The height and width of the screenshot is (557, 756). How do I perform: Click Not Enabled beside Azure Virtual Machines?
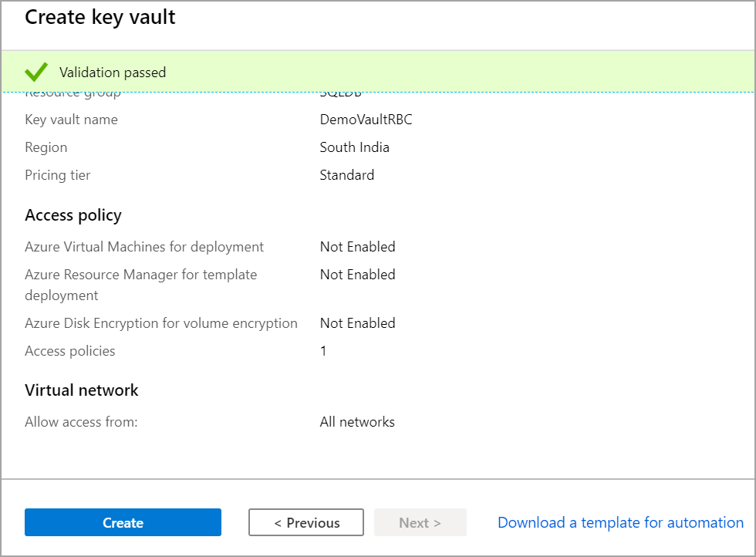357,247
